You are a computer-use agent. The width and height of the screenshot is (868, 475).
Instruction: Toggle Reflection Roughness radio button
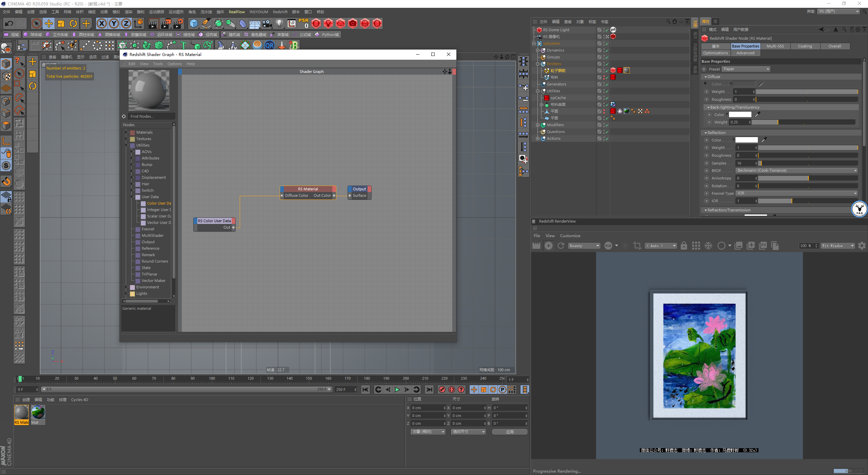pyautogui.click(x=707, y=155)
